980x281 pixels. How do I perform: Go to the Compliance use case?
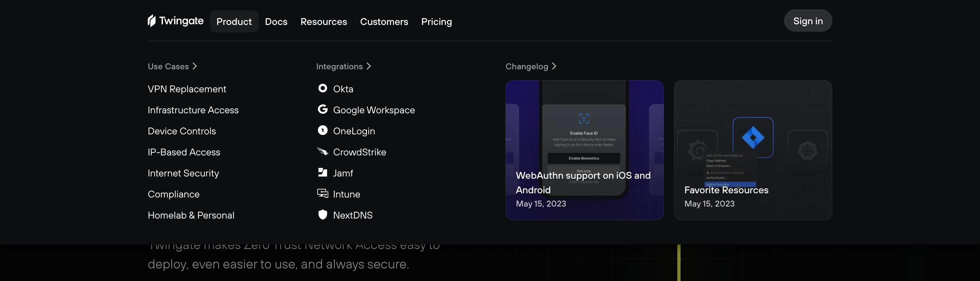[173, 194]
